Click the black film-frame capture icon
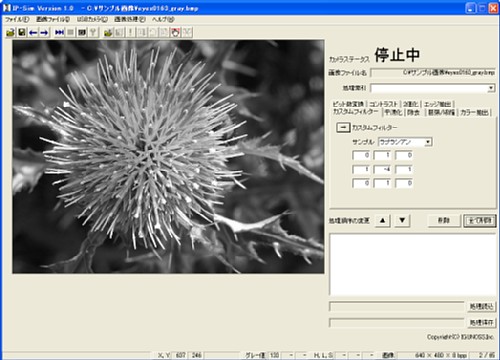The width and height of the screenshot is (500, 360). [82, 32]
